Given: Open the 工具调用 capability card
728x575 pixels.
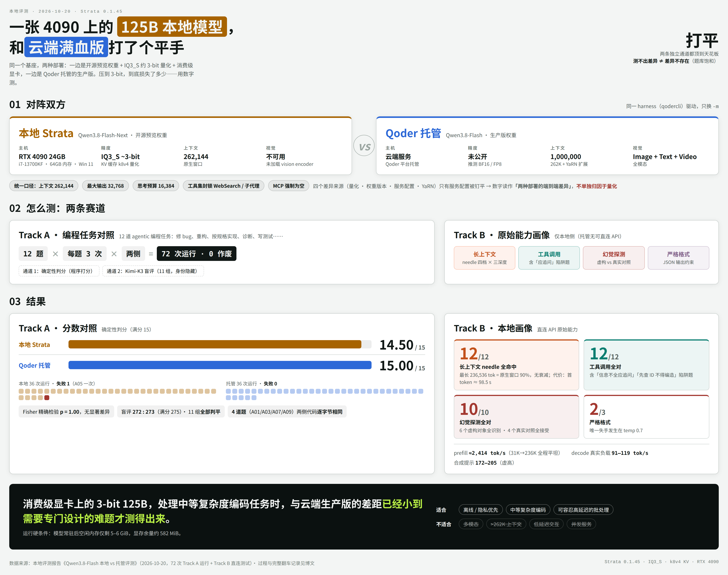Looking at the screenshot, I should [549, 258].
